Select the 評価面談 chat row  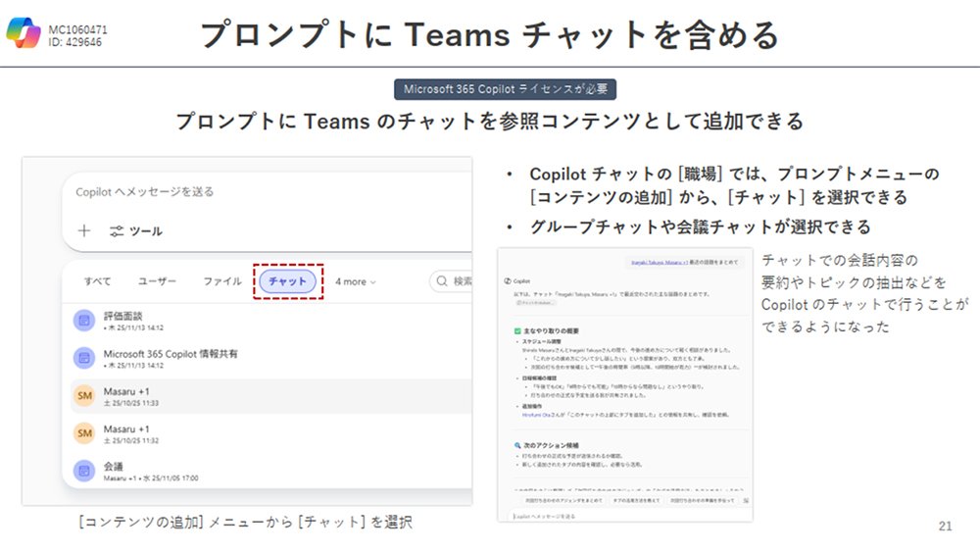(271, 321)
